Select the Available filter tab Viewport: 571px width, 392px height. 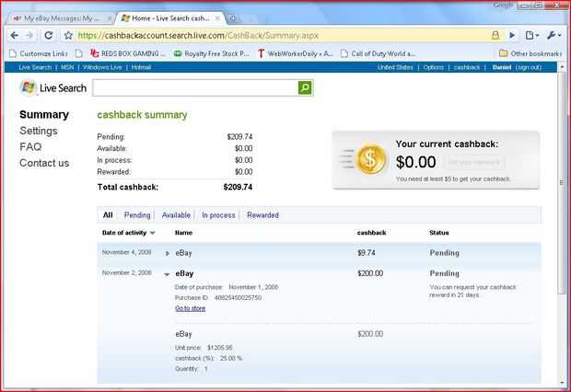[x=176, y=215]
